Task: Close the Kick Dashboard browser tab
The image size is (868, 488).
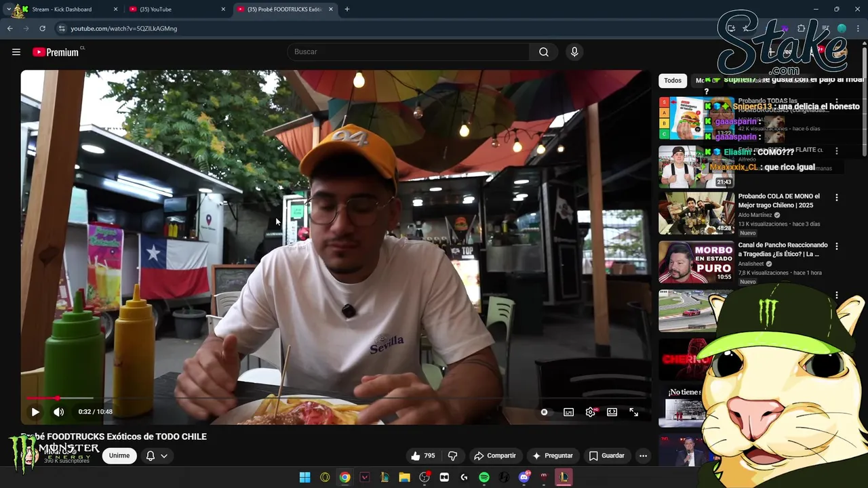Action: pos(115,9)
